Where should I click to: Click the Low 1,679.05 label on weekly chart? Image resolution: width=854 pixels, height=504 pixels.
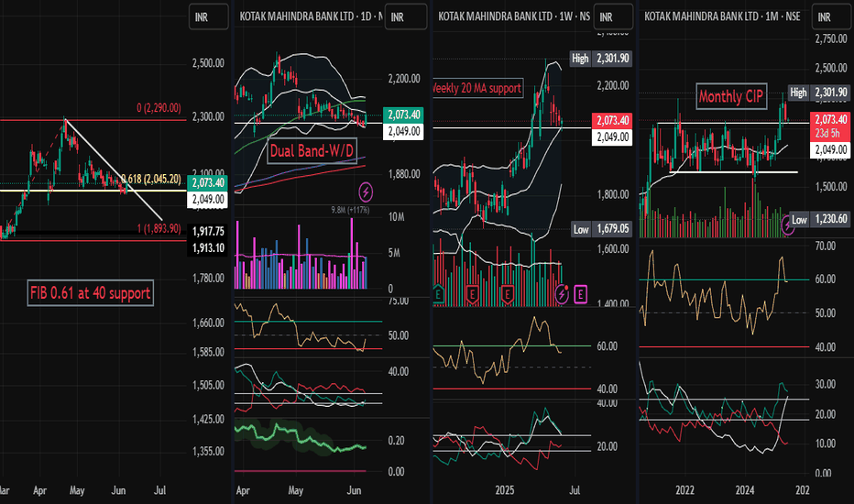tap(602, 229)
